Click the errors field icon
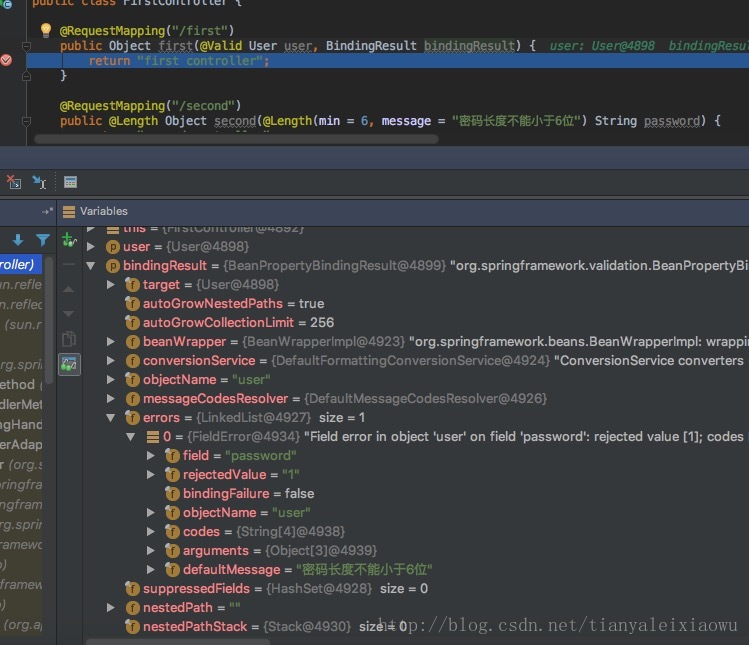 (x=132, y=418)
